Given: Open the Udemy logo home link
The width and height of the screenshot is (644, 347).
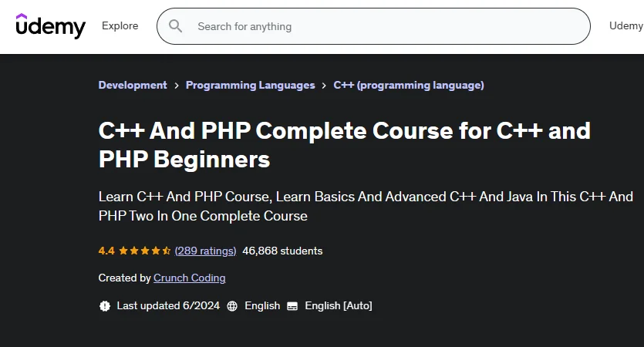Looking at the screenshot, I should [51, 26].
